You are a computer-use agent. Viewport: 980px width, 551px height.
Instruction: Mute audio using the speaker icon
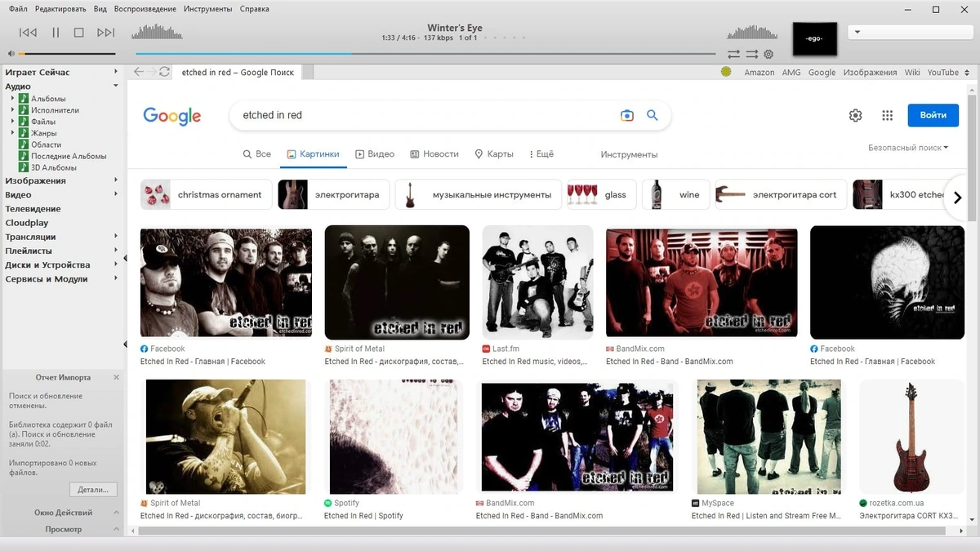point(11,54)
